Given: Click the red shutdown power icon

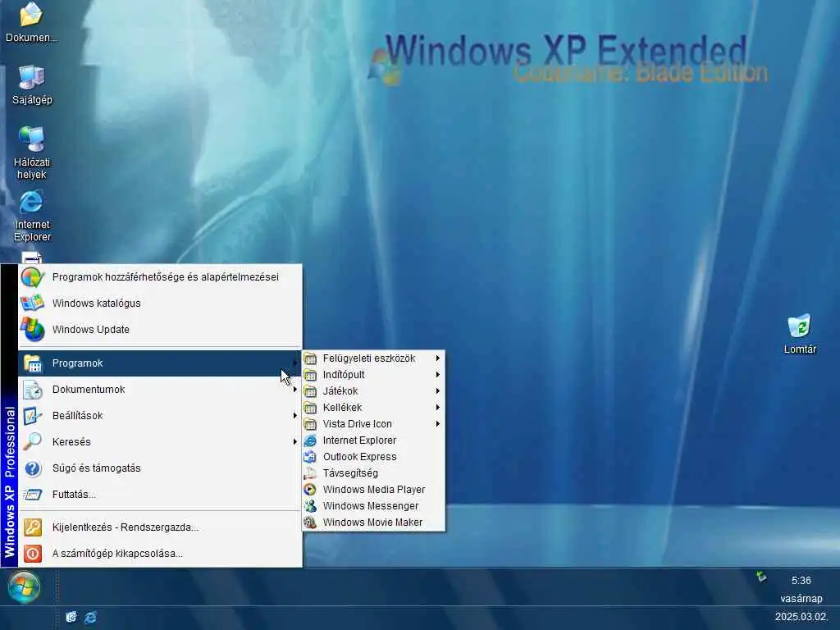Looking at the screenshot, I should click(x=33, y=554).
